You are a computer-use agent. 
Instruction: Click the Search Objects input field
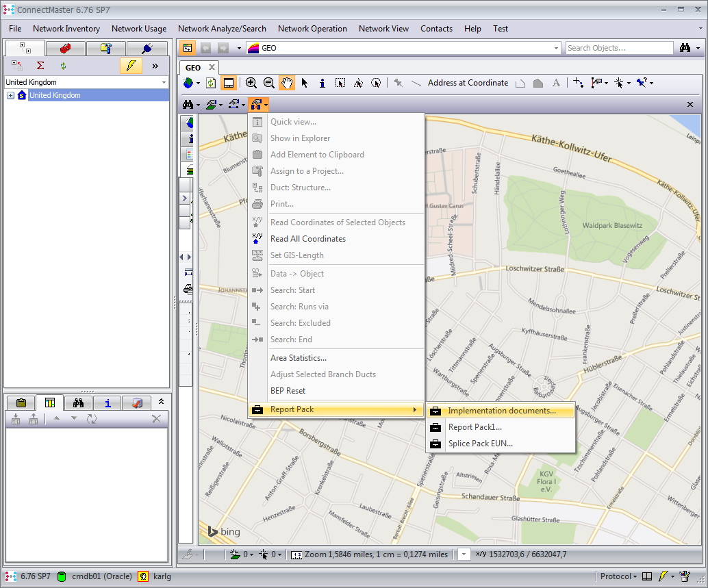click(619, 48)
